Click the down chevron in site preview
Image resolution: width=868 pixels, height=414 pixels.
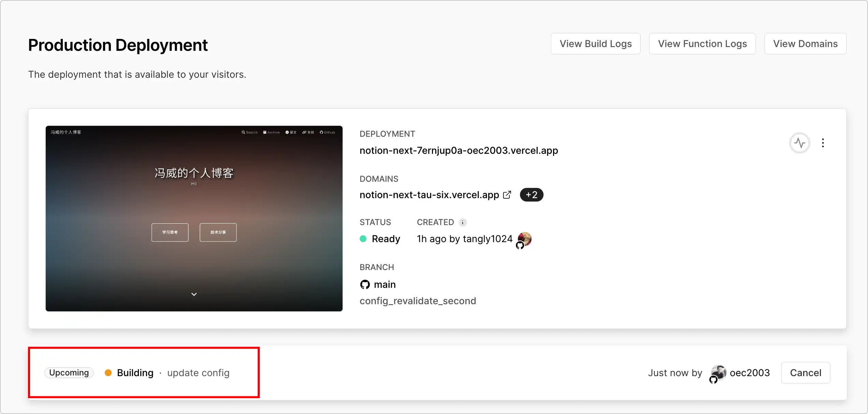194,294
